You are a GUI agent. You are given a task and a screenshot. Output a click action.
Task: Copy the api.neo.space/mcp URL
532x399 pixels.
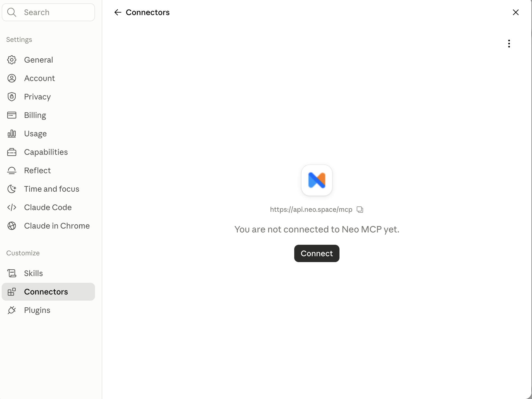[360, 210]
